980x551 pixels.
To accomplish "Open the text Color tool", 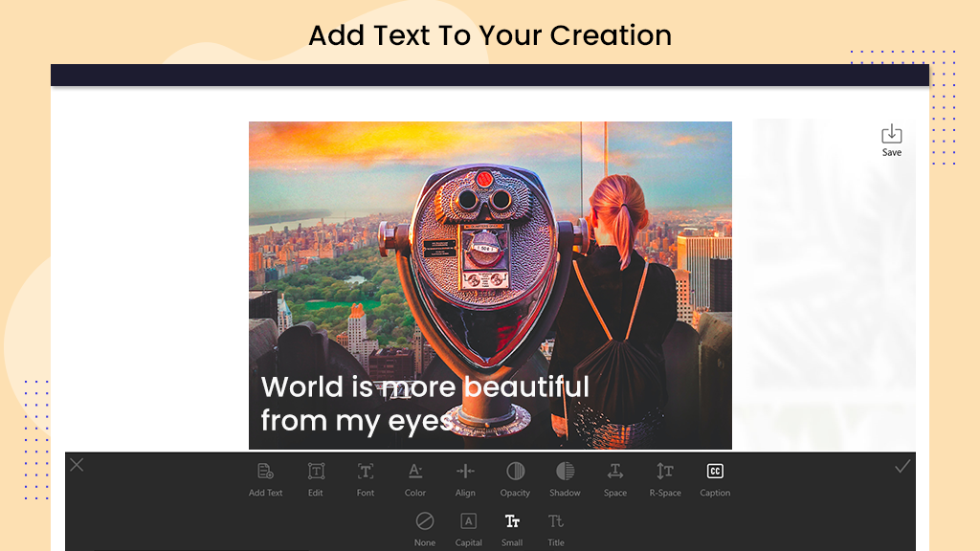I will [415, 480].
